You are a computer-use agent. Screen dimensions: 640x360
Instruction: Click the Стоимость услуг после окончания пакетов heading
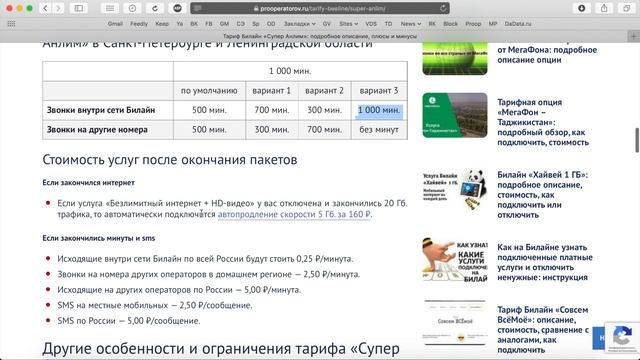pos(170,160)
